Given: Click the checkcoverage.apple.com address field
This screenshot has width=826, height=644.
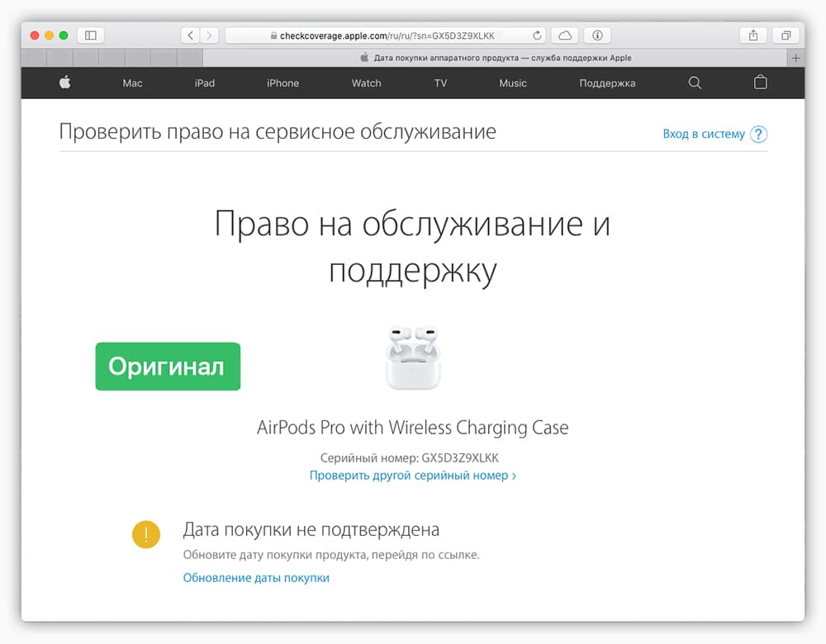Looking at the screenshot, I should tap(386, 36).
